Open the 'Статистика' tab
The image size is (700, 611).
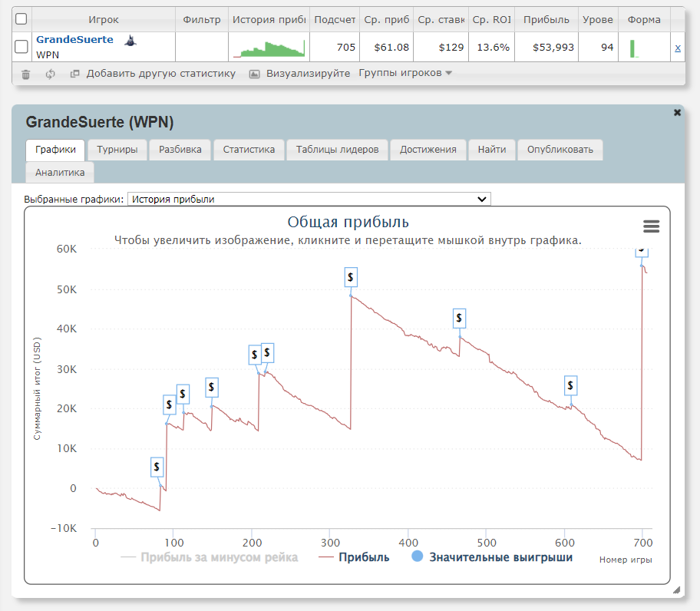[249, 150]
